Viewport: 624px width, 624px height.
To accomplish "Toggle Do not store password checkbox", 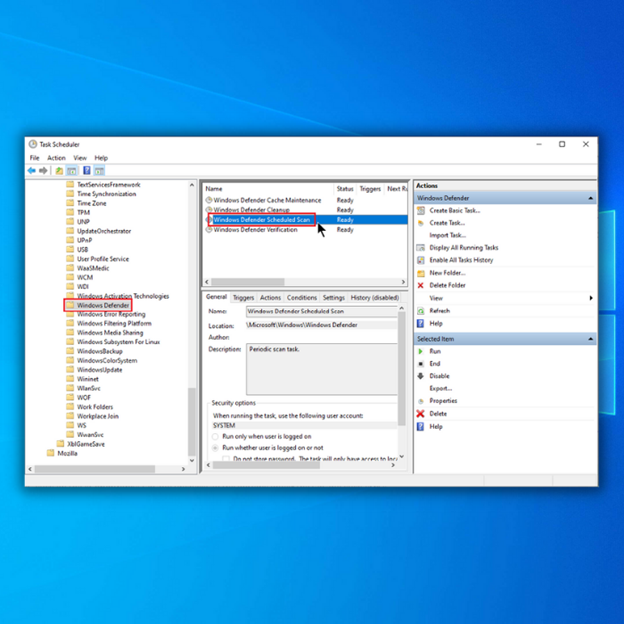I will point(226,458).
